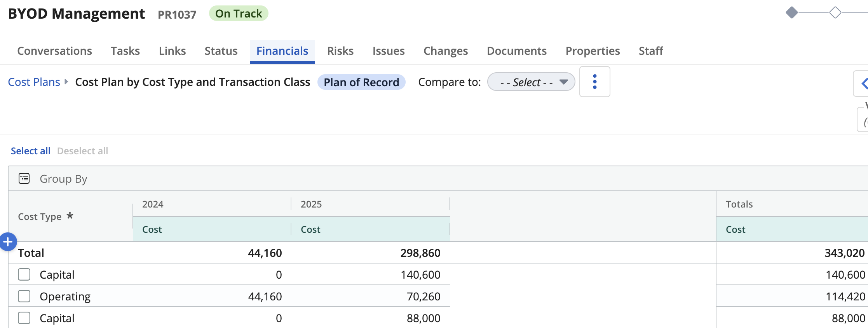The width and height of the screenshot is (868, 328).
Task: Click the Deselect all link
Action: click(x=82, y=151)
